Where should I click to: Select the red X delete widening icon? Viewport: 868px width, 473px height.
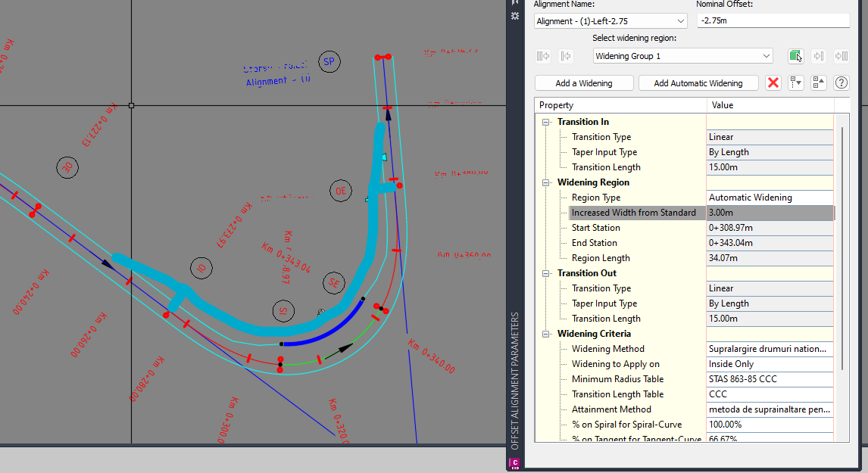(773, 82)
